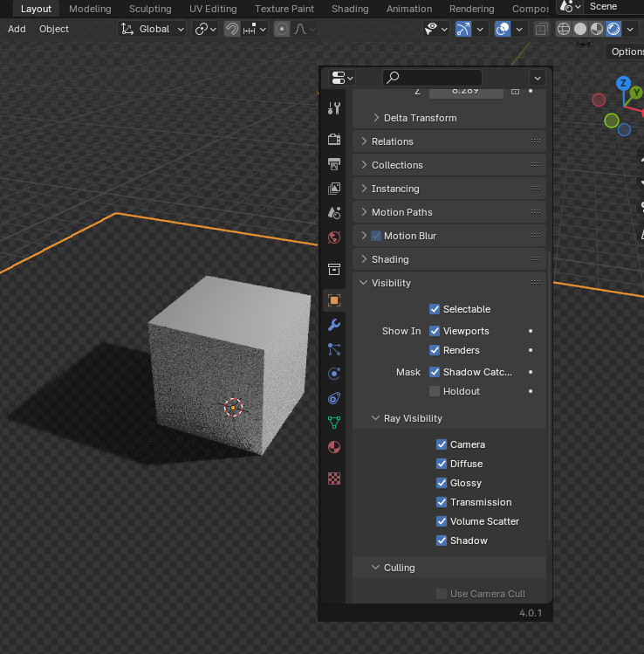
Task: Expand the Relations panel
Action: coord(364,141)
